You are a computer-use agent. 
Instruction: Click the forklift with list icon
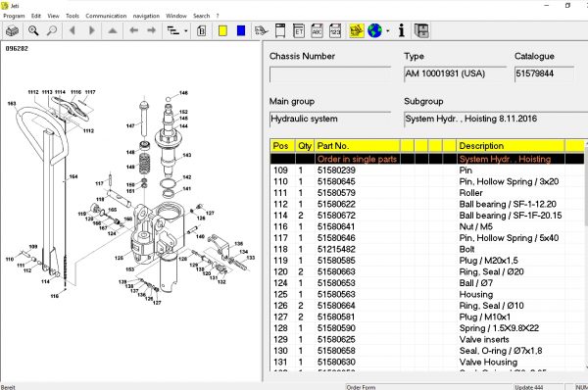pyautogui.click(x=261, y=30)
